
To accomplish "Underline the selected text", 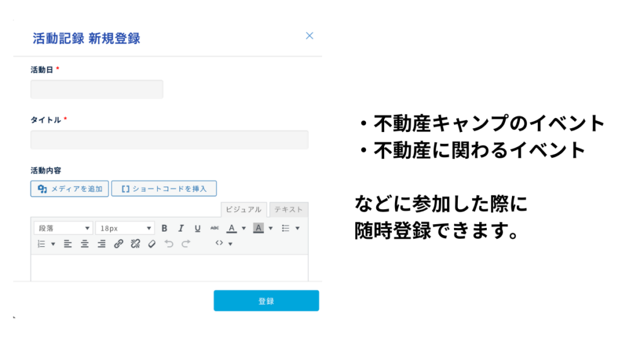I will pyautogui.click(x=197, y=228).
